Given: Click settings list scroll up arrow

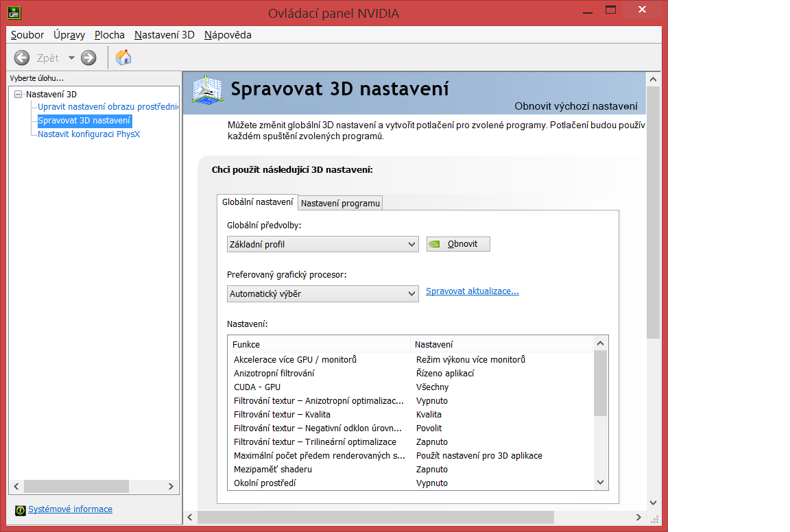Looking at the screenshot, I should [600, 343].
